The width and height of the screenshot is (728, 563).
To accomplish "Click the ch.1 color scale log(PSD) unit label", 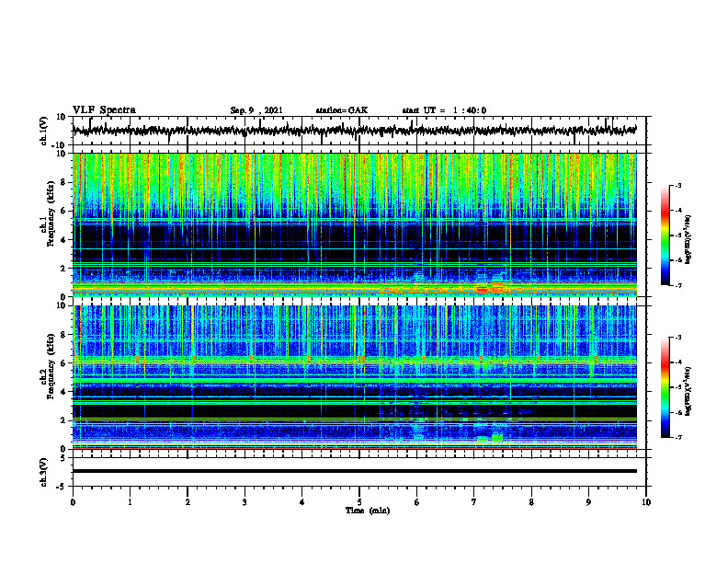I will [x=688, y=240].
